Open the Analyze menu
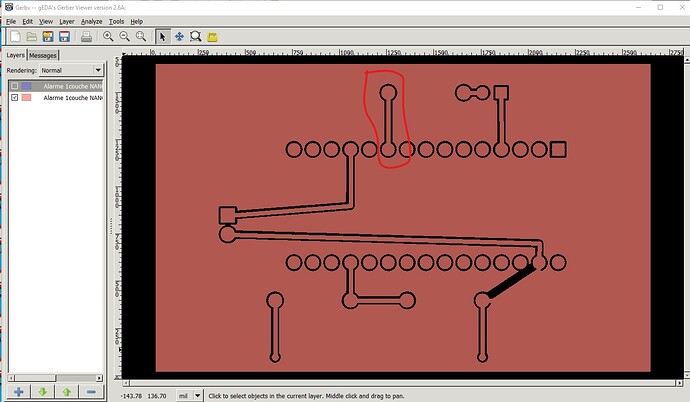This screenshot has width=690, height=402. pyautogui.click(x=92, y=21)
